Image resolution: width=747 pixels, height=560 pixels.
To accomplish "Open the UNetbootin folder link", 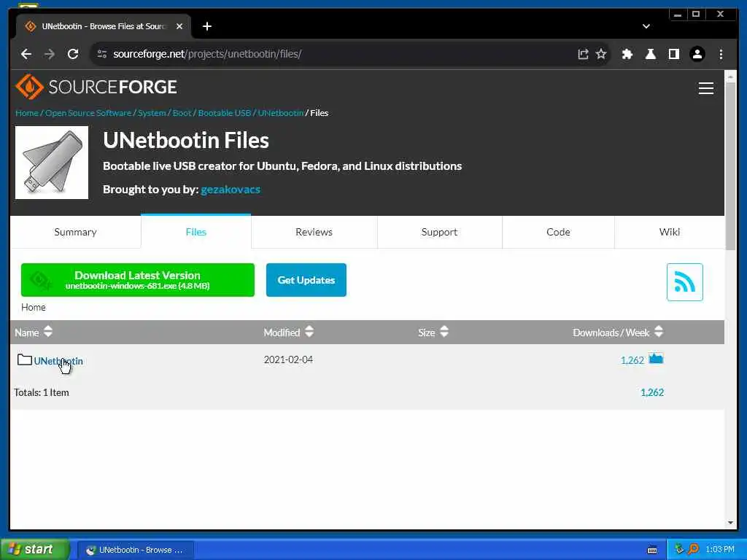I will coord(58,361).
